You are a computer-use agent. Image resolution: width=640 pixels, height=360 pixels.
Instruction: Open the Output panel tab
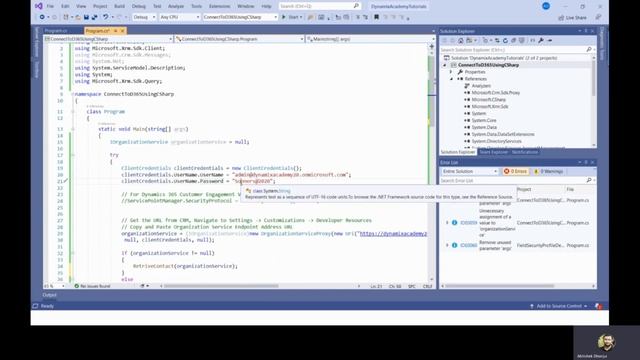pyautogui.click(x=49, y=295)
